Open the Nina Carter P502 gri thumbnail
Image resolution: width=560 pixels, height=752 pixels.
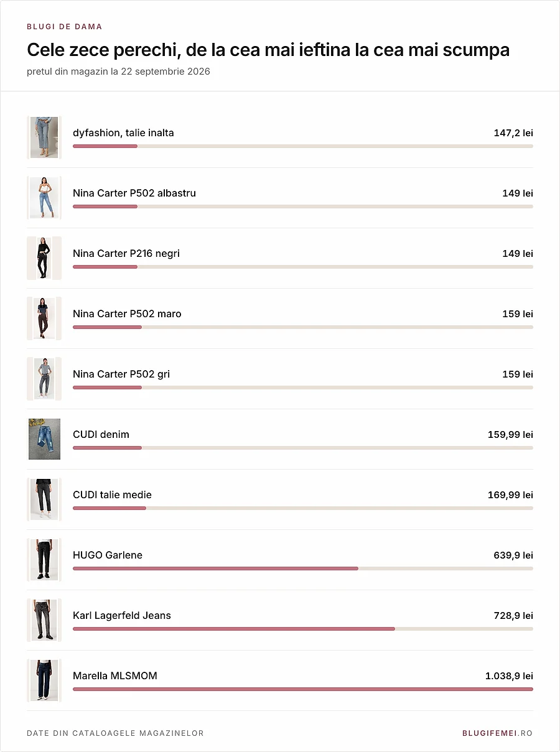tap(44, 379)
